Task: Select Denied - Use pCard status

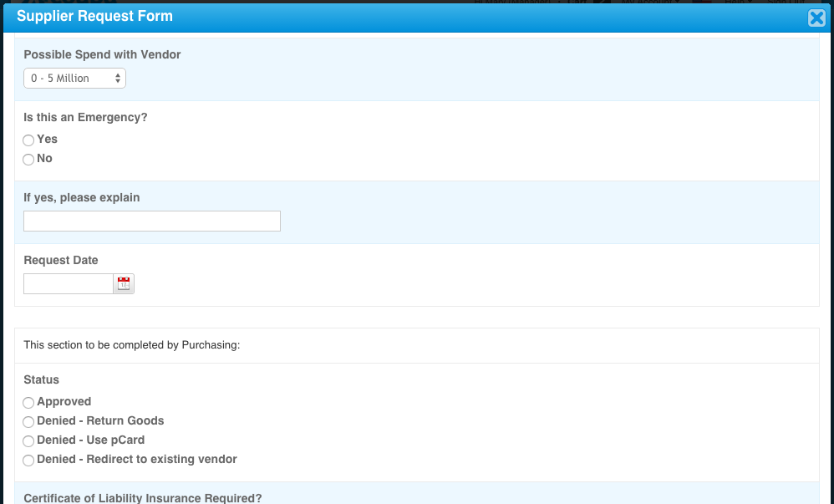Action: [x=28, y=441]
